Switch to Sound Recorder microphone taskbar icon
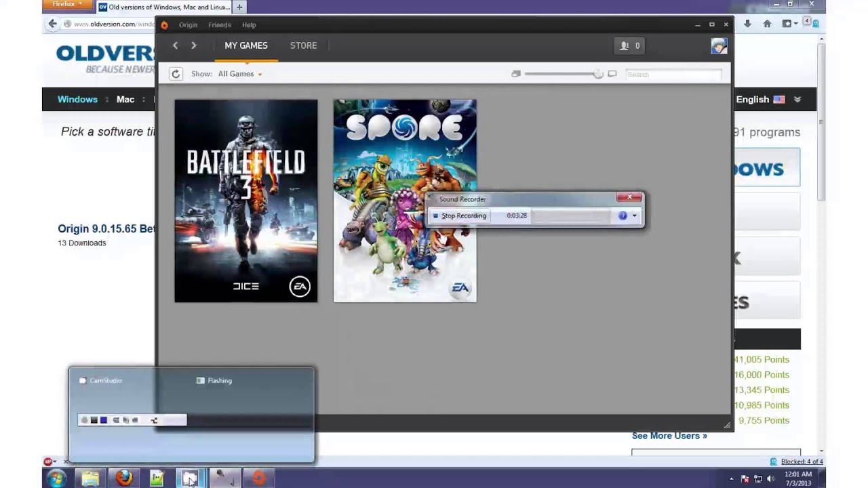Image resolution: width=868 pixels, height=488 pixels. pos(224,479)
